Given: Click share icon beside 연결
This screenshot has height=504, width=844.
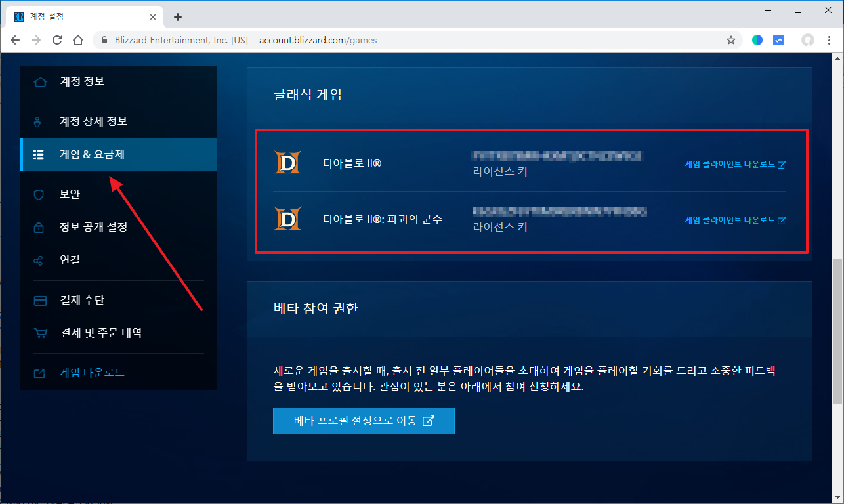Looking at the screenshot, I should point(39,260).
